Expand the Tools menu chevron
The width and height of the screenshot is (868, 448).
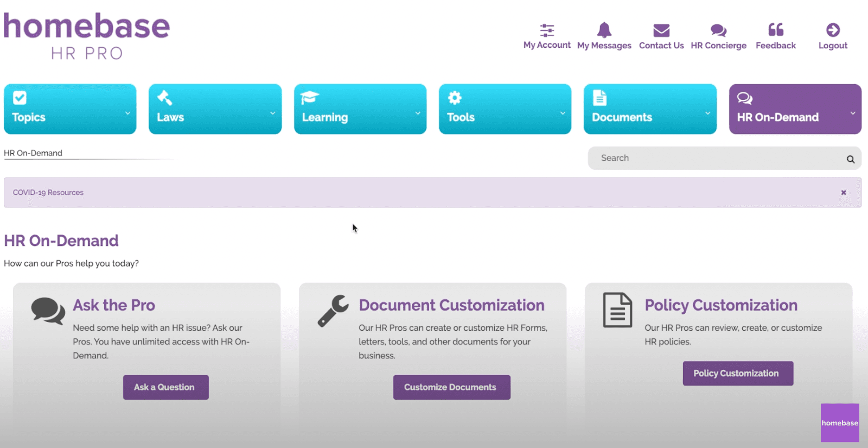pyautogui.click(x=563, y=113)
